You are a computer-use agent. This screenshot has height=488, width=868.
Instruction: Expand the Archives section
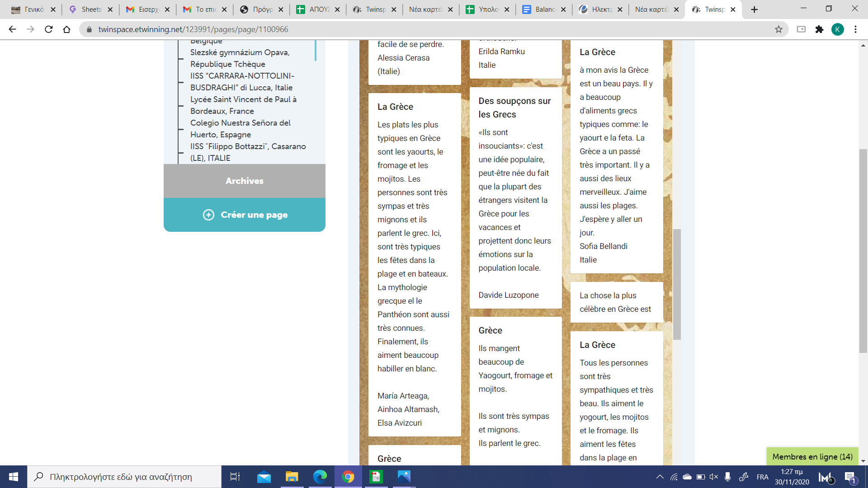[244, 181]
